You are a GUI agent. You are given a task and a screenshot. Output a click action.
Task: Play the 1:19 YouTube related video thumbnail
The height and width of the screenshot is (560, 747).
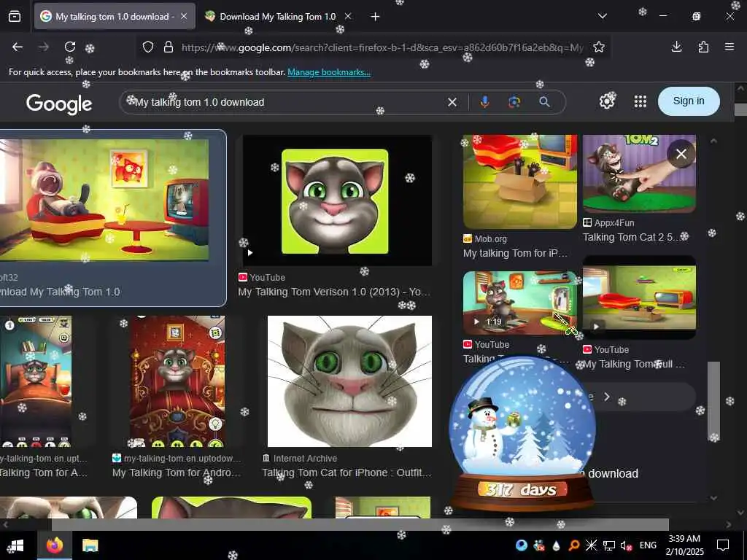pyautogui.click(x=519, y=303)
